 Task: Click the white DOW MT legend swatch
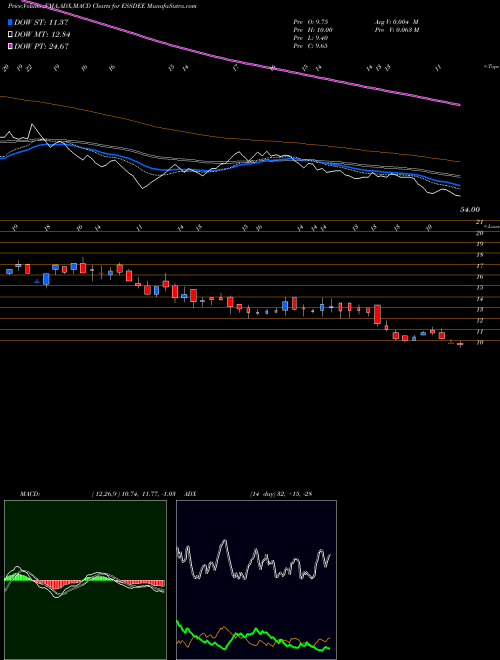tap(11, 35)
